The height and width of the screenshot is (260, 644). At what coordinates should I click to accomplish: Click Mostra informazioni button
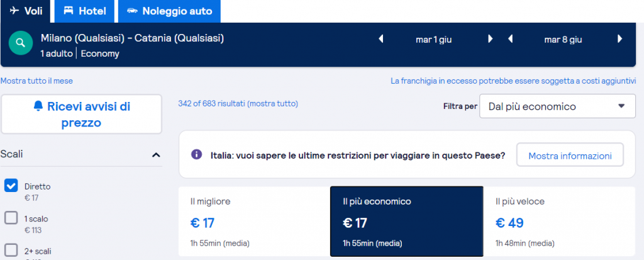click(569, 155)
